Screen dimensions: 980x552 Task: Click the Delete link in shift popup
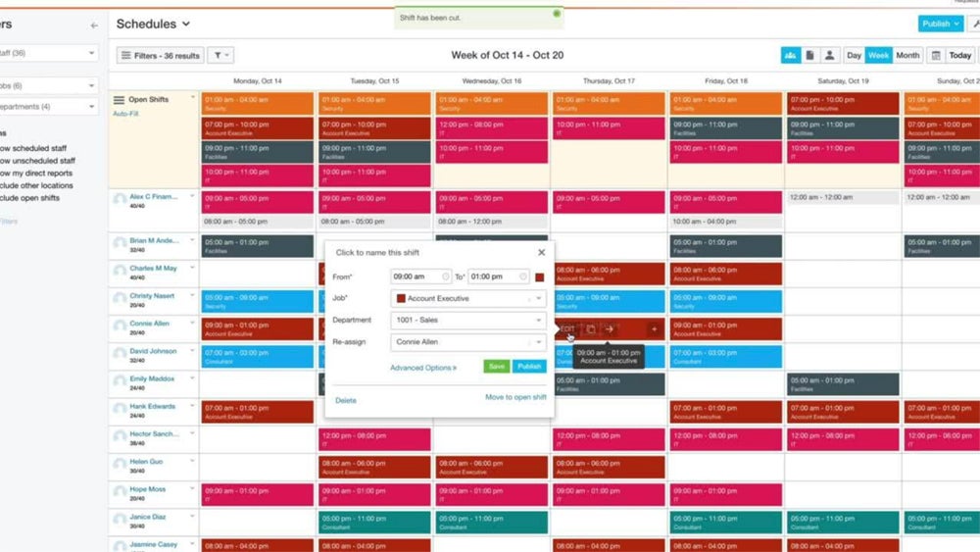pos(346,400)
